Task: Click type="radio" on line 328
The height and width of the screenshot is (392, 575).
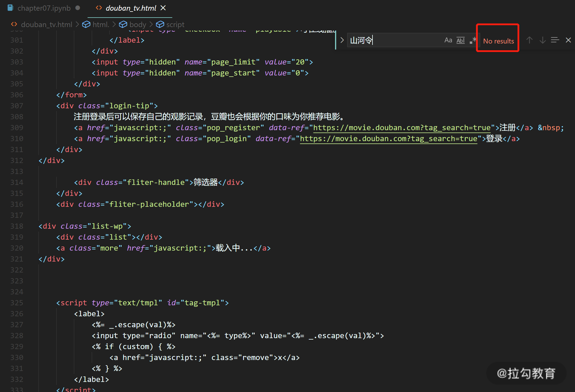Action: pos(149,336)
